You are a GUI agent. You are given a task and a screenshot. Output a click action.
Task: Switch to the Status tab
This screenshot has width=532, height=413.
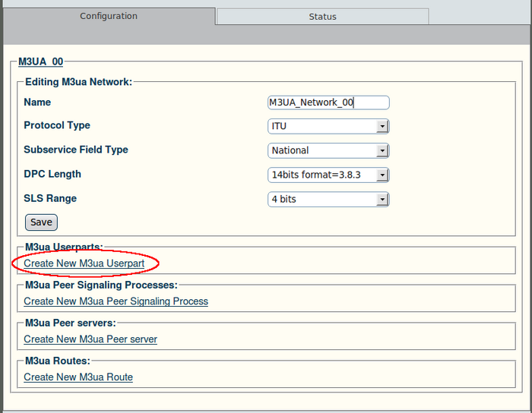(x=322, y=17)
